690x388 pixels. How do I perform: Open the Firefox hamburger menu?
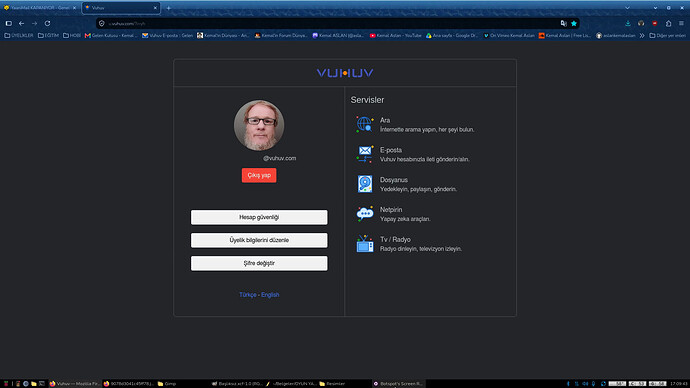click(x=681, y=23)
